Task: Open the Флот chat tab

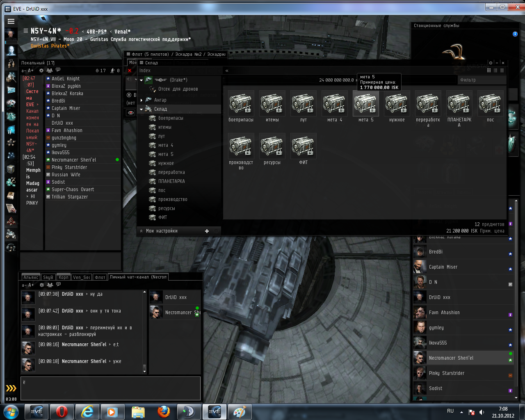Action: pos(100,277)
